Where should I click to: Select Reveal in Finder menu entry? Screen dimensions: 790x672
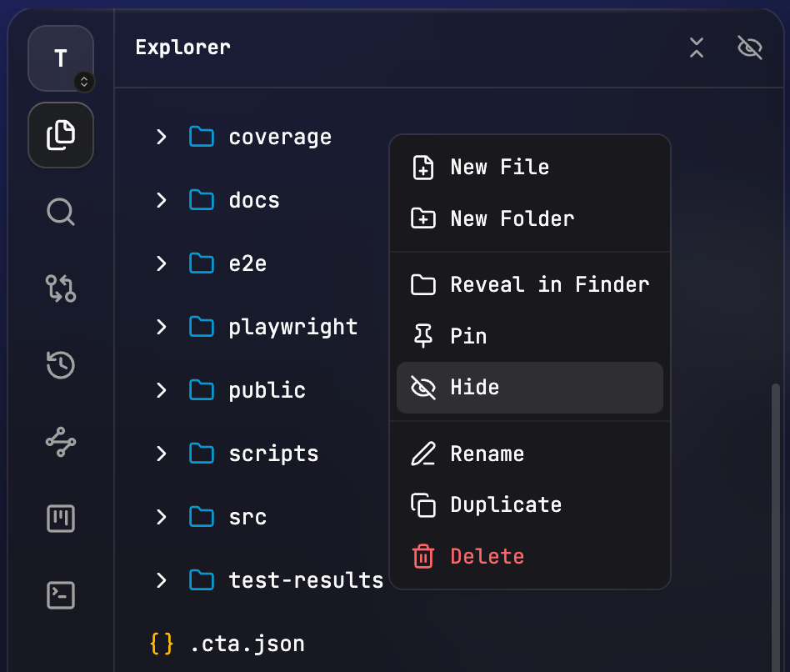tap(530, 285)
